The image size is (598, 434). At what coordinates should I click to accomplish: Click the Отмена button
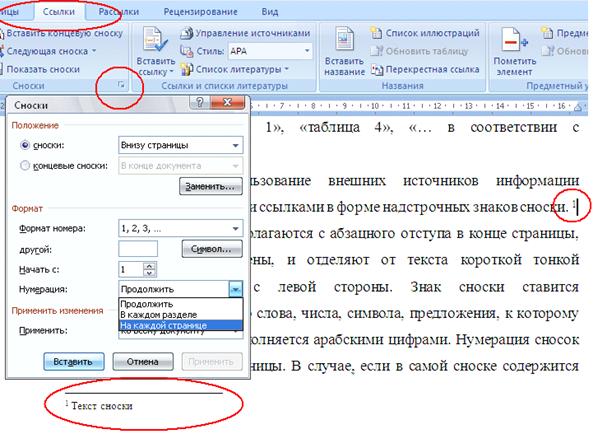coord(143,362)
